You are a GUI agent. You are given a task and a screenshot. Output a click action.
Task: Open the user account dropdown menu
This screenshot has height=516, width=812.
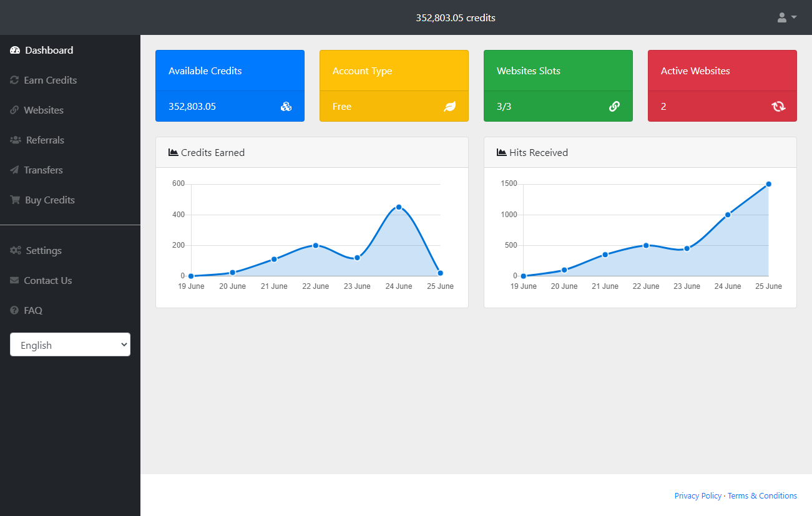point(786,17)
